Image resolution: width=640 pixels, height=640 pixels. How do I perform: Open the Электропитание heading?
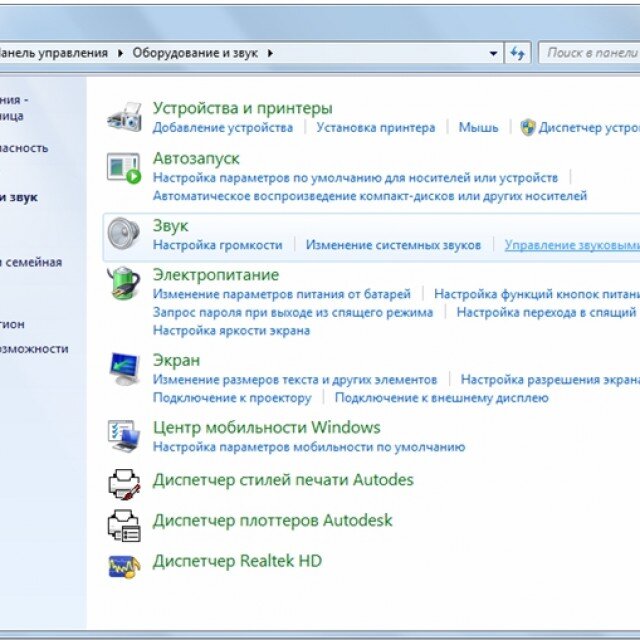216,275
